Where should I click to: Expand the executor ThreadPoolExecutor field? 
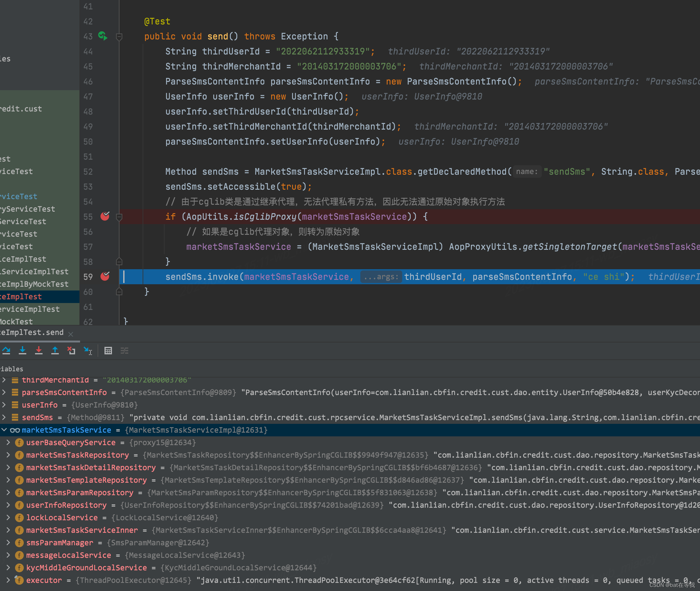point(8,580)
